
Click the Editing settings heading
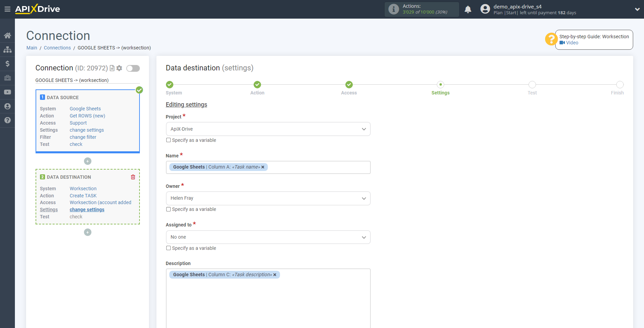point(186,105)
